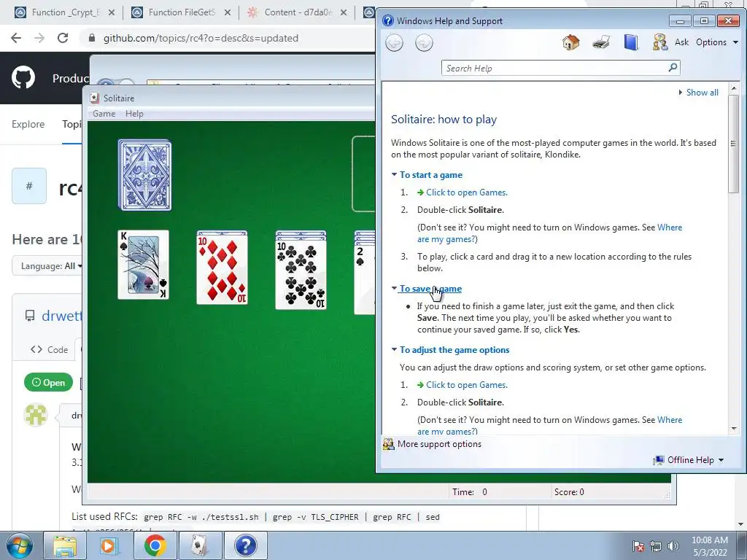Click the GitHub octocat logo

click(x=23, y=77)
